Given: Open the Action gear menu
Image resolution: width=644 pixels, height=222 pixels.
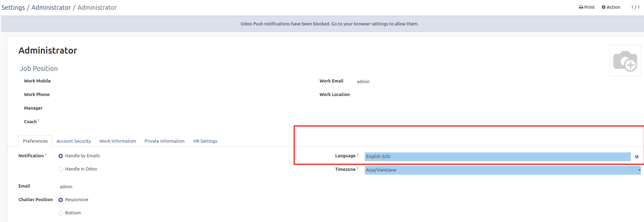Looking at the screenshot, I should coord(611,7).
